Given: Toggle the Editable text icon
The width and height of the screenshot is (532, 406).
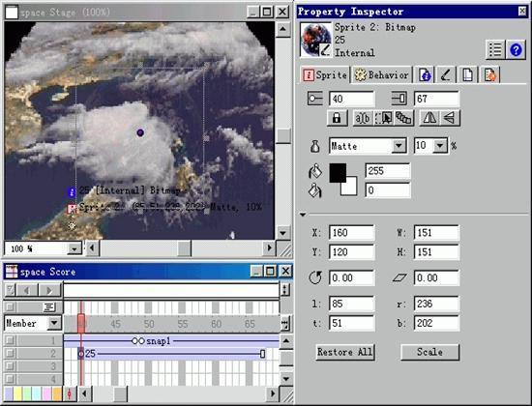Looking at the screenshot, I should pos(363,118).
